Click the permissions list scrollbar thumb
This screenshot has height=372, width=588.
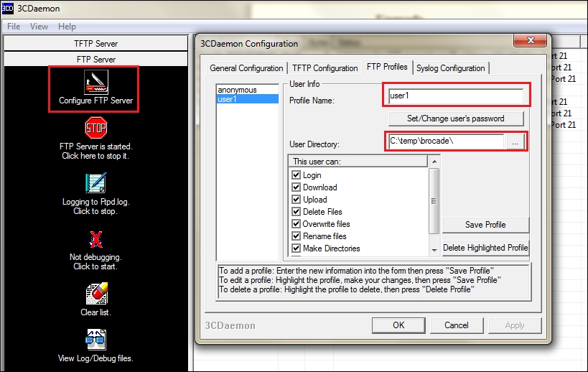coord(434,200)
